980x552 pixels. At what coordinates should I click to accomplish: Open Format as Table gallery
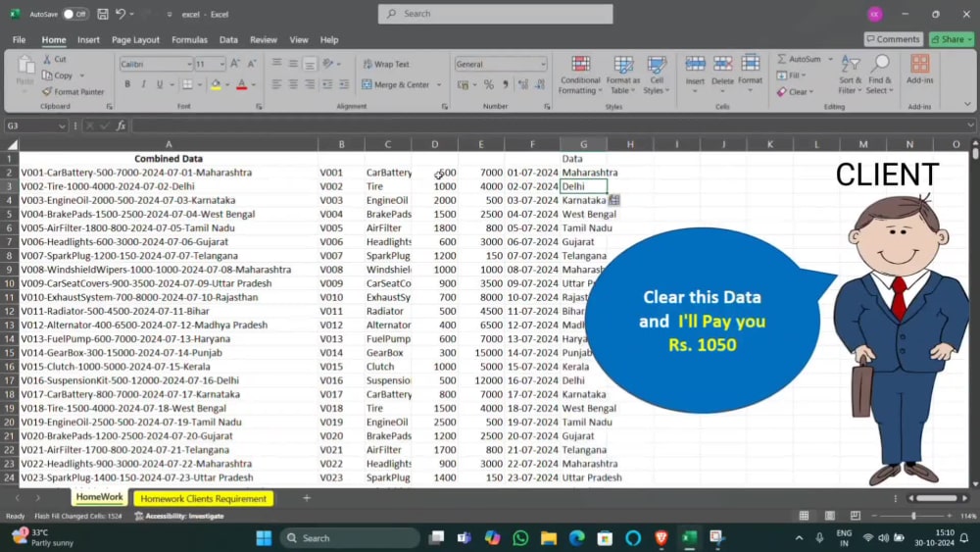point(623,75)
